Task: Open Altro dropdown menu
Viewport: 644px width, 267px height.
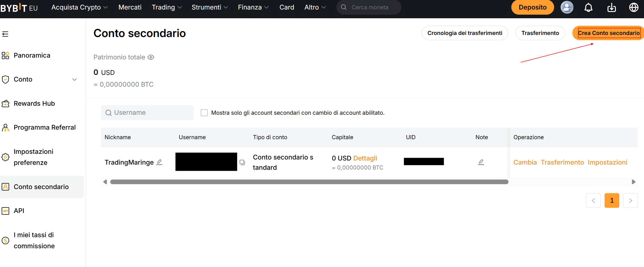Action: [315, 7]
